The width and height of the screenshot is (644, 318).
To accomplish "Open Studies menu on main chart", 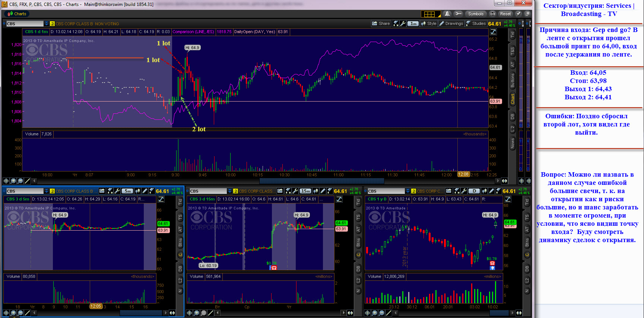I will point(476,23).
